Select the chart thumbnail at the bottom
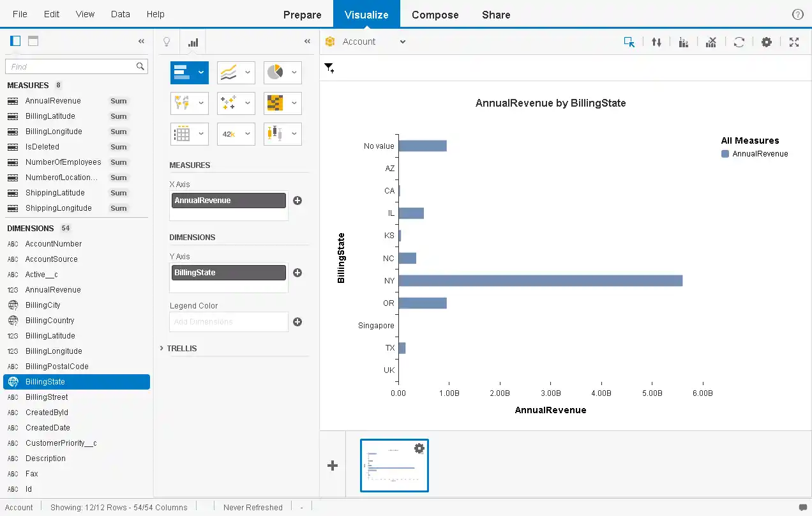Viewport: 812px width, 516px height. (394, 466)
